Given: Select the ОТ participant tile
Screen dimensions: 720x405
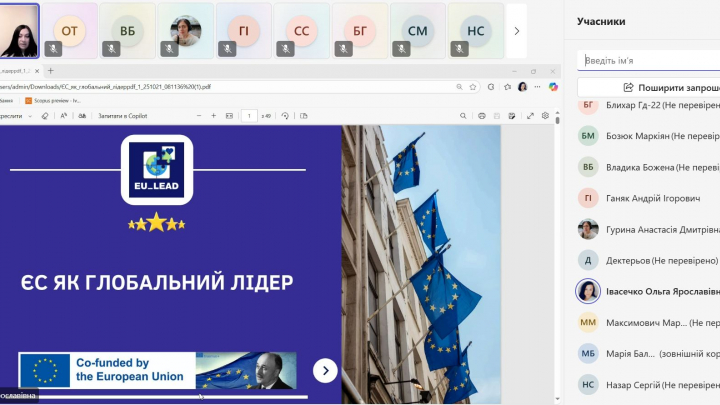Looking at the screenshot, I should click(70, 31).
